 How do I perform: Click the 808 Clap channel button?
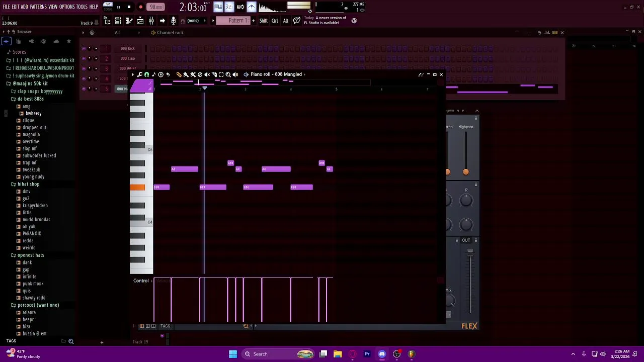tap(127, 58)
